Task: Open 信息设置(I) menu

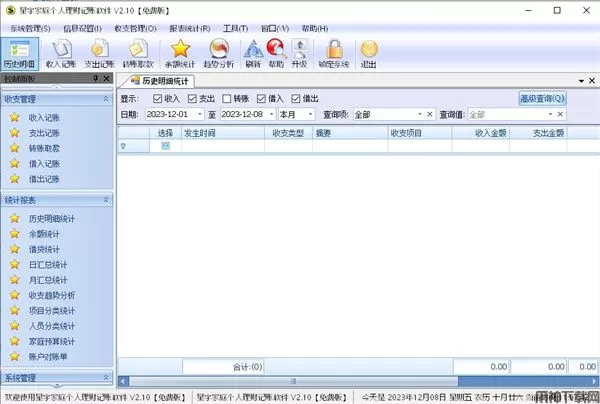Action: pyautogui.click(x=82, y=28)
